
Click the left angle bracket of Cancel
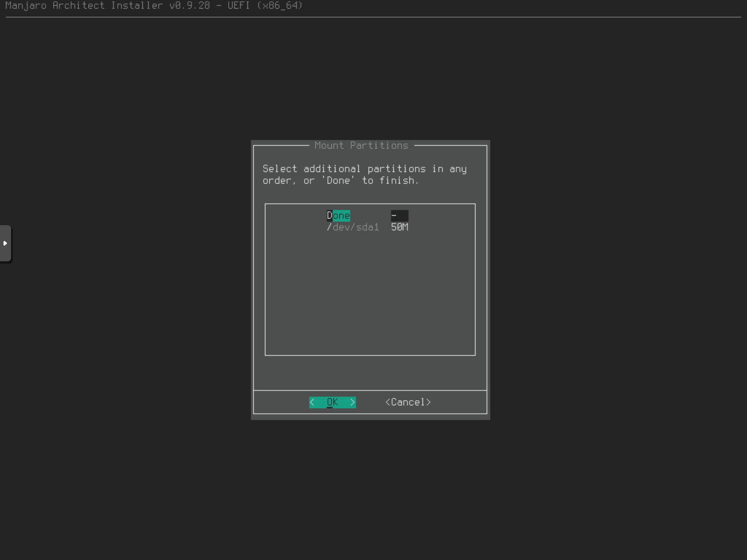(x=388, y=402)
